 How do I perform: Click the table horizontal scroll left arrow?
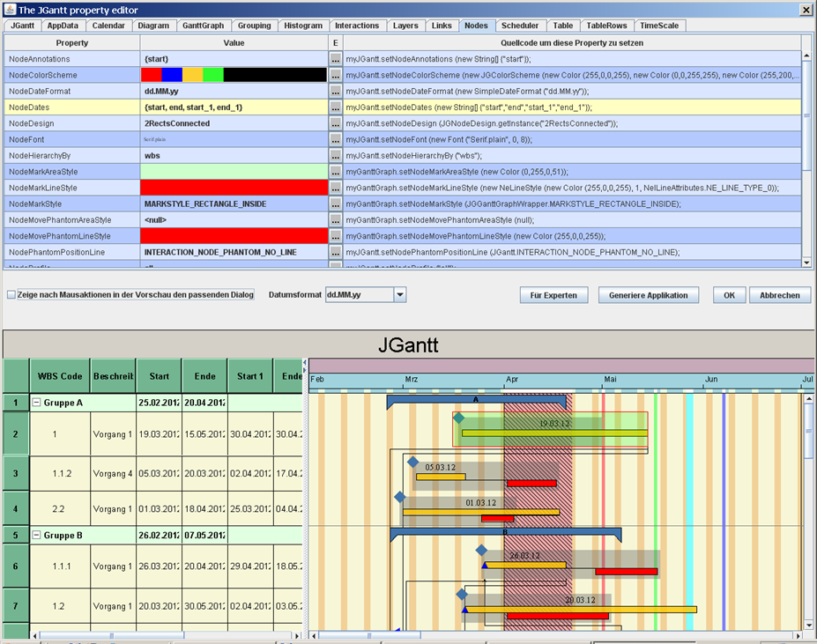35,636
